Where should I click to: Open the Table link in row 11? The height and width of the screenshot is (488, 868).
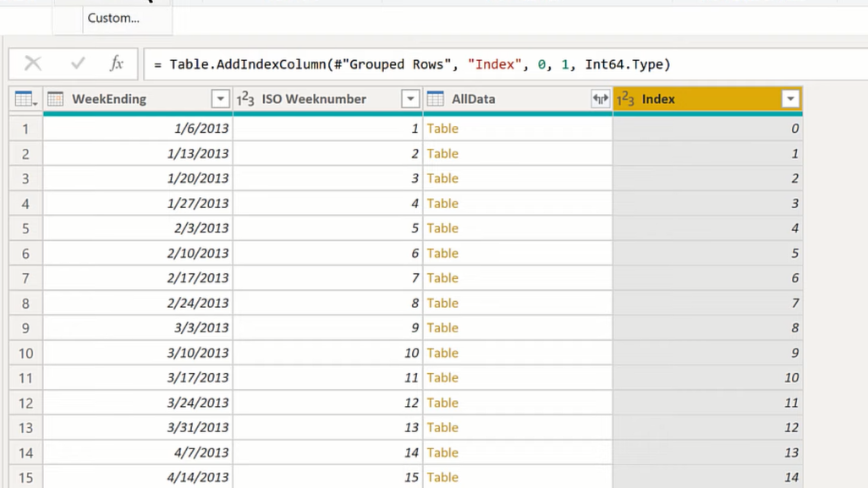[442, 377]
